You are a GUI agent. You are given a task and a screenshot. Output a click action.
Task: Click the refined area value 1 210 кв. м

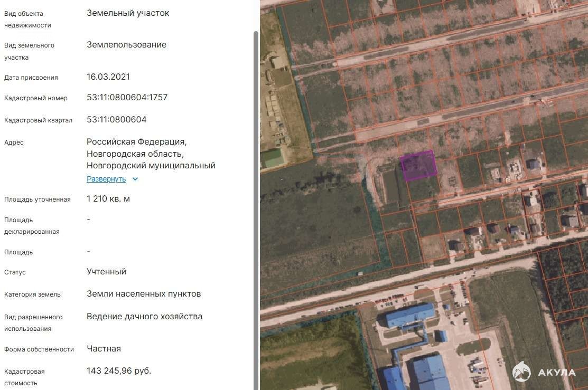point(108,199)
